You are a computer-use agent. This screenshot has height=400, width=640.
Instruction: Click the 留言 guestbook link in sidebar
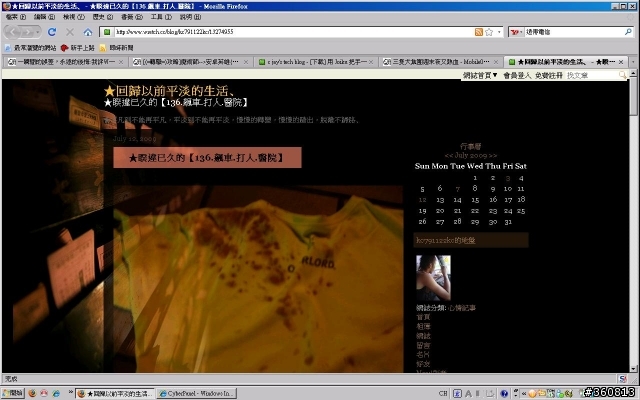click(423, 345)
